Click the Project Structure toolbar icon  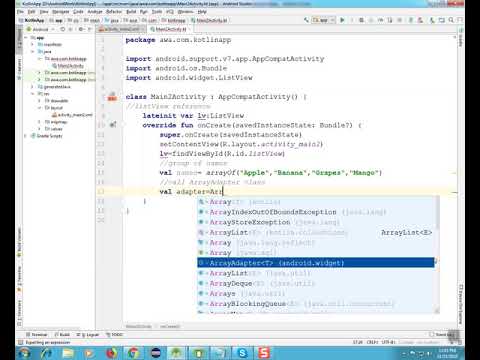pyautogui.click(x=442, y=20)
